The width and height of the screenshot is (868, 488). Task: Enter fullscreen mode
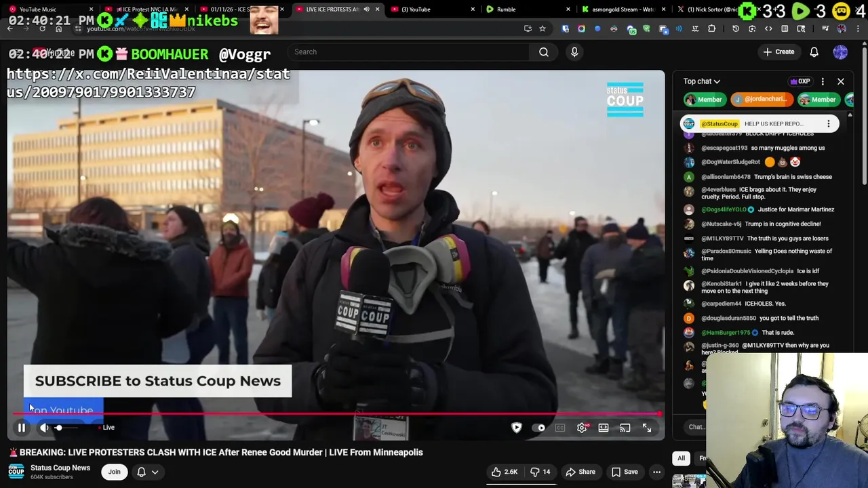(647, 428)
